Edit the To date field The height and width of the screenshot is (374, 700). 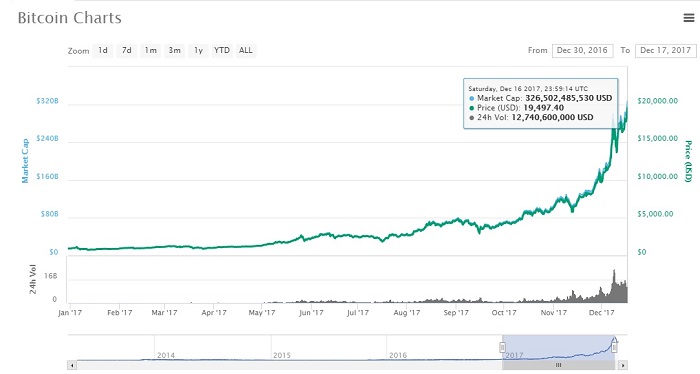665,50
